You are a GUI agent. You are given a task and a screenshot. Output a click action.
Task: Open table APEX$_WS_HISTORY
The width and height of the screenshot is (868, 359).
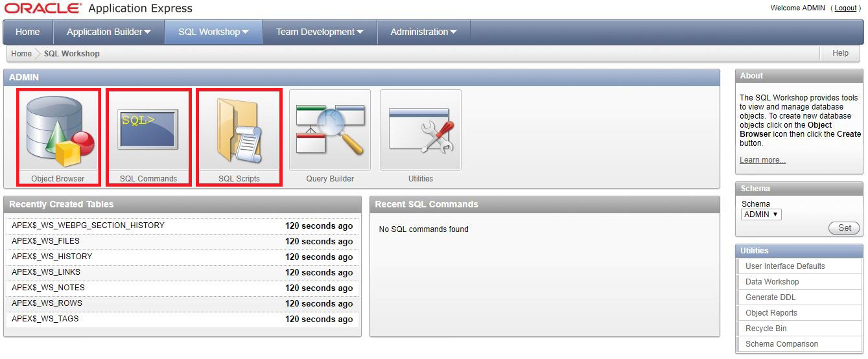pyautogui.click(x=52, y=257)
